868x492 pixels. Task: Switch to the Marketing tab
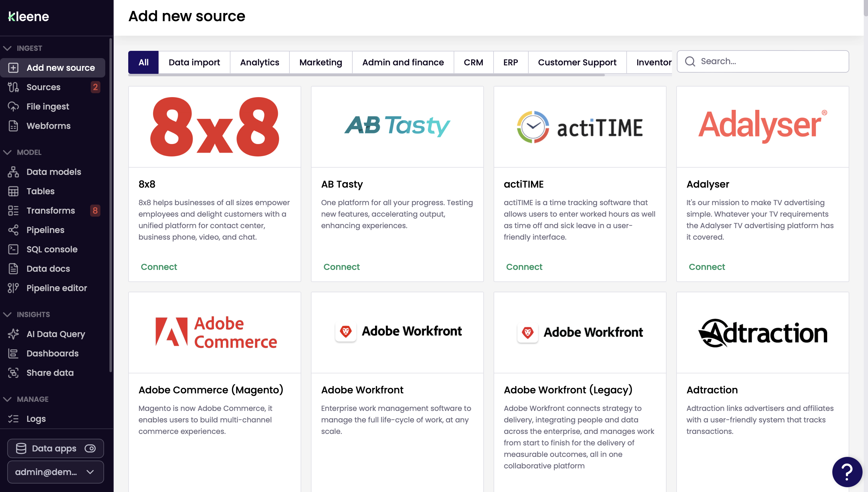(321, 62)
